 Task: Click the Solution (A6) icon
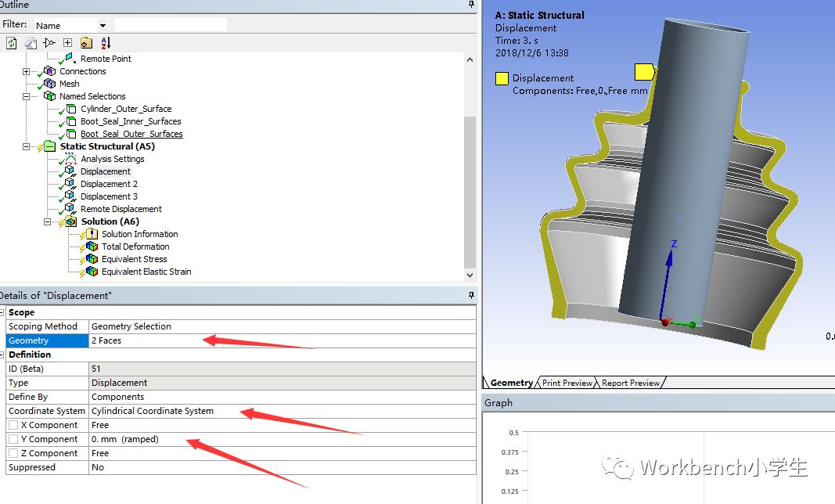[x=71, y=221]
